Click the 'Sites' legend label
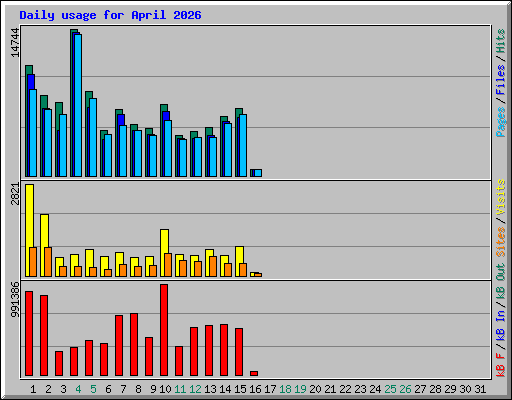This screenshot has height=400, width=512. 501,242
